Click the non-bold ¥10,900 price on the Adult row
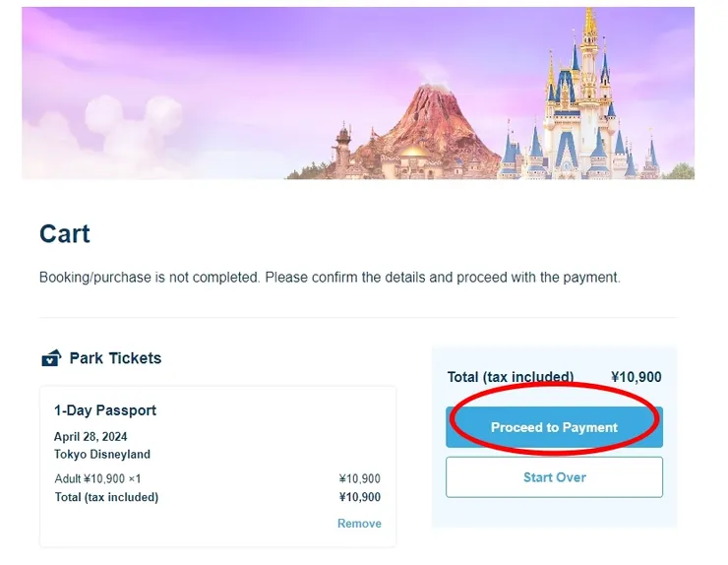The width and height of the screenshot is (728, 565). (359, 479)
